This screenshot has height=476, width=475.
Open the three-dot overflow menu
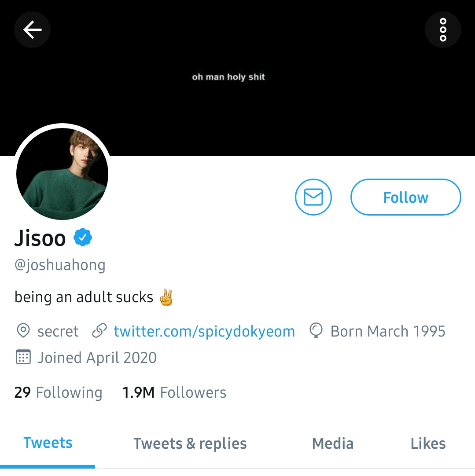point(443,30)
